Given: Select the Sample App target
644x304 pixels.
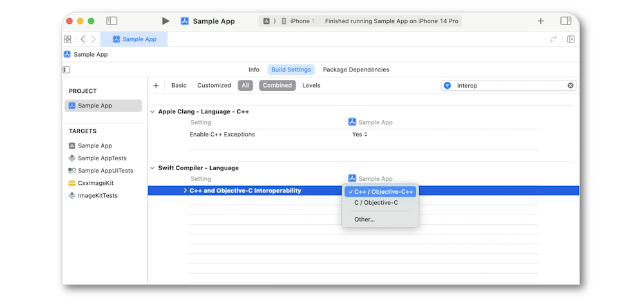Looking at the screenshot, I should (x=95, y=146).
